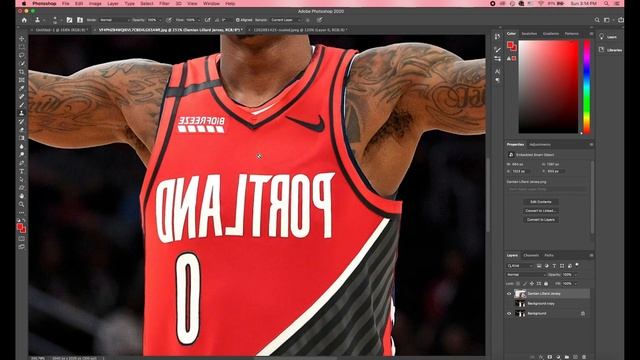Screen dimensions: 640x360
Task: Toggle lock transparent pixels
Action: pyautogui.click(x=518, y=284)
